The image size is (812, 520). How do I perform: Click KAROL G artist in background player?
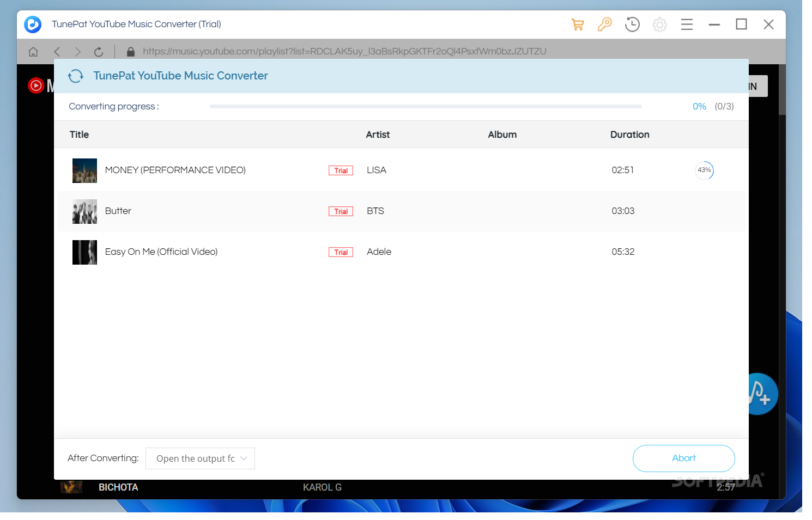(322, 487)
